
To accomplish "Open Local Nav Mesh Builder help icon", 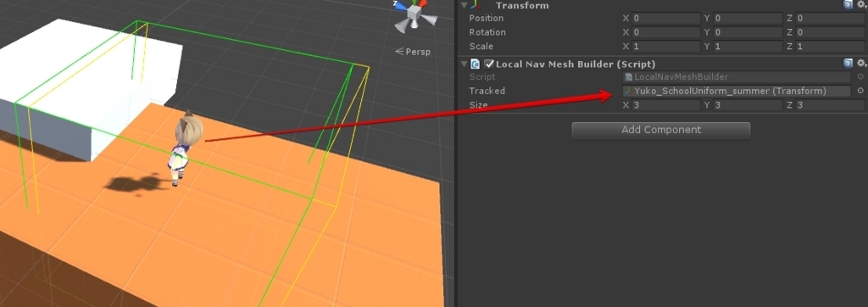I will click(x=848, y=63).
